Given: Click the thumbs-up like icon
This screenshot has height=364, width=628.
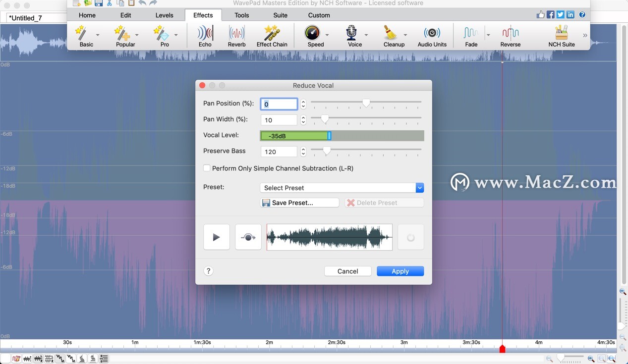Looking at the screenshot, I should [x=541, y=15].
